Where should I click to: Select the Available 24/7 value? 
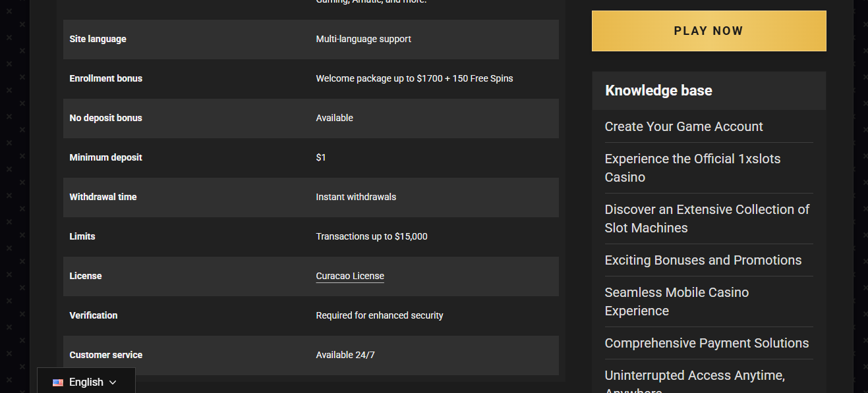coord(345,355)
